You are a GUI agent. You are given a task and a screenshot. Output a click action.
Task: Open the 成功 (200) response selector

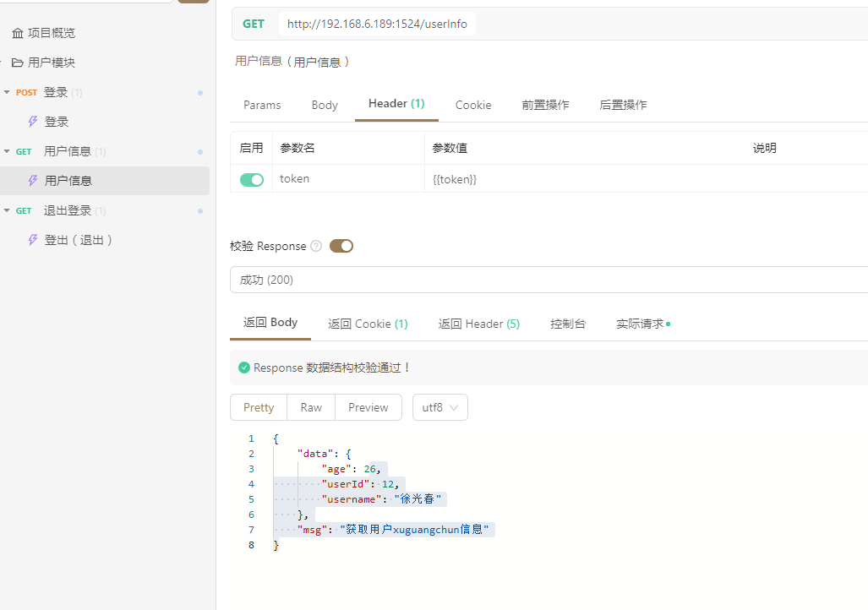point(549,280)
